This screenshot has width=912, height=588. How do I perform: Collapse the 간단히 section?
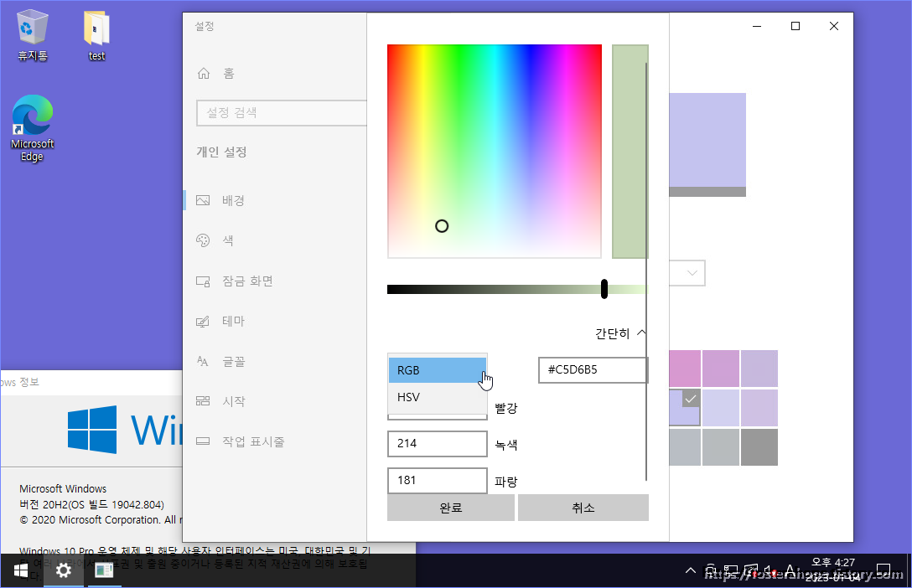(620, 333)
